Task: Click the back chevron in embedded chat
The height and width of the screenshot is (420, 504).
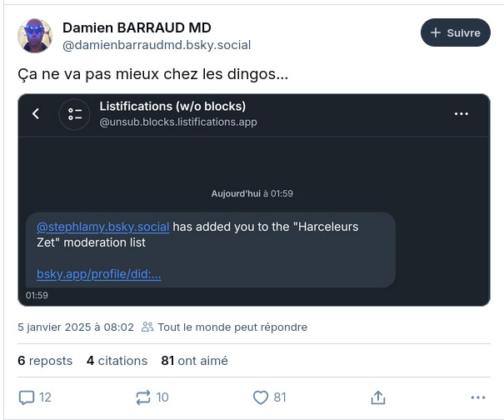Action: click(36, 113)
